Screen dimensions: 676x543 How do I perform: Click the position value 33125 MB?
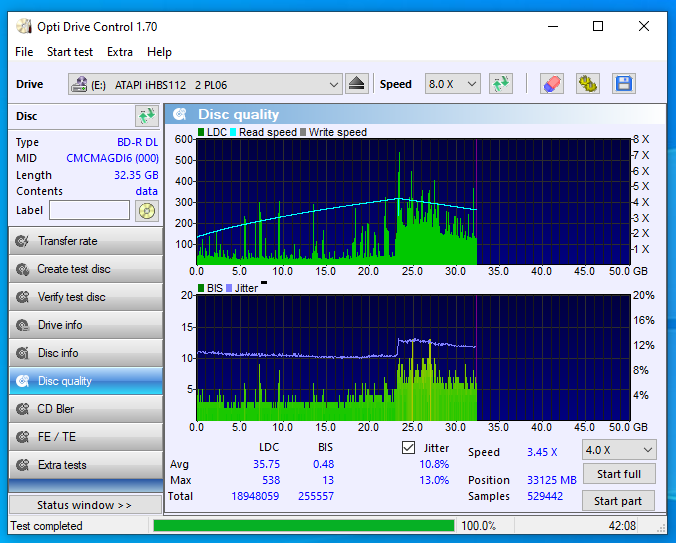click(x=552, y=480)
